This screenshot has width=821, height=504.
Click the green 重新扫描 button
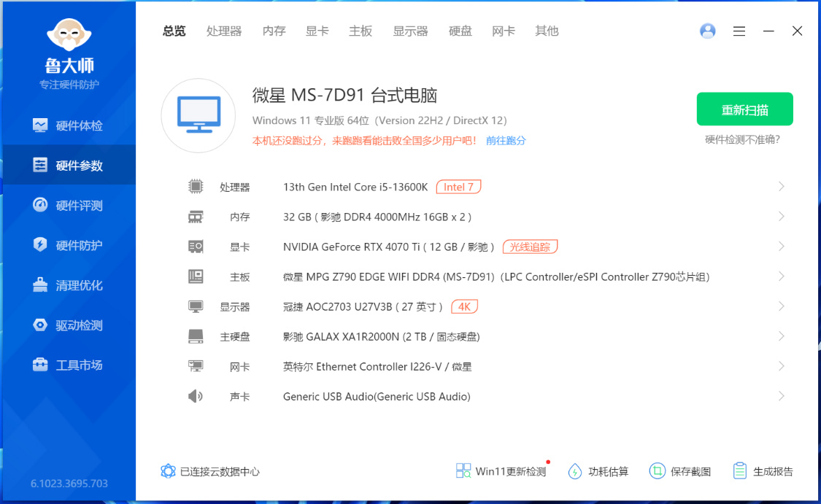pos(744,109)
